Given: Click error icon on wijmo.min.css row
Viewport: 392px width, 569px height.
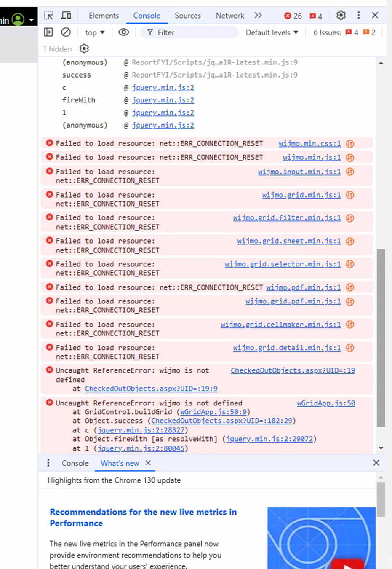Looking at the screenshot, I should tap(50, 143).
